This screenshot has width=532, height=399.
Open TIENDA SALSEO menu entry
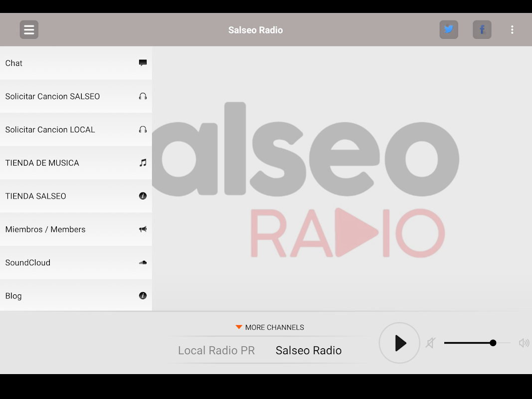[x=76, y=196]
